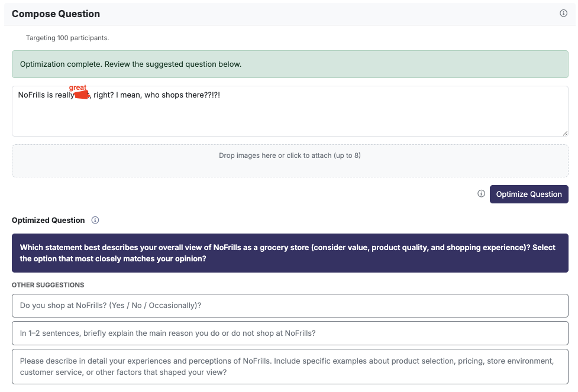The width and height of the screenshot is (578, 392).
Task: Click the OTHER SUGGESTIONS section heading
Action: pos(48,284)
